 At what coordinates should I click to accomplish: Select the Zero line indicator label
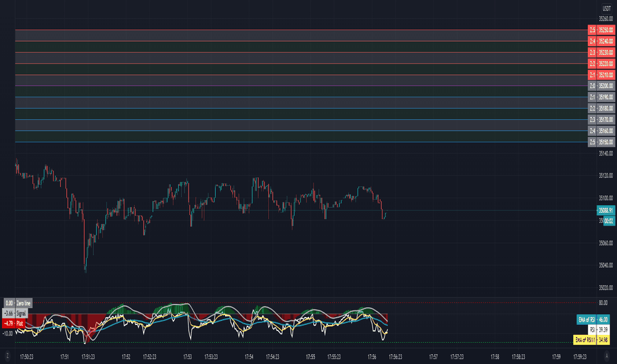(x=18, y=303)
